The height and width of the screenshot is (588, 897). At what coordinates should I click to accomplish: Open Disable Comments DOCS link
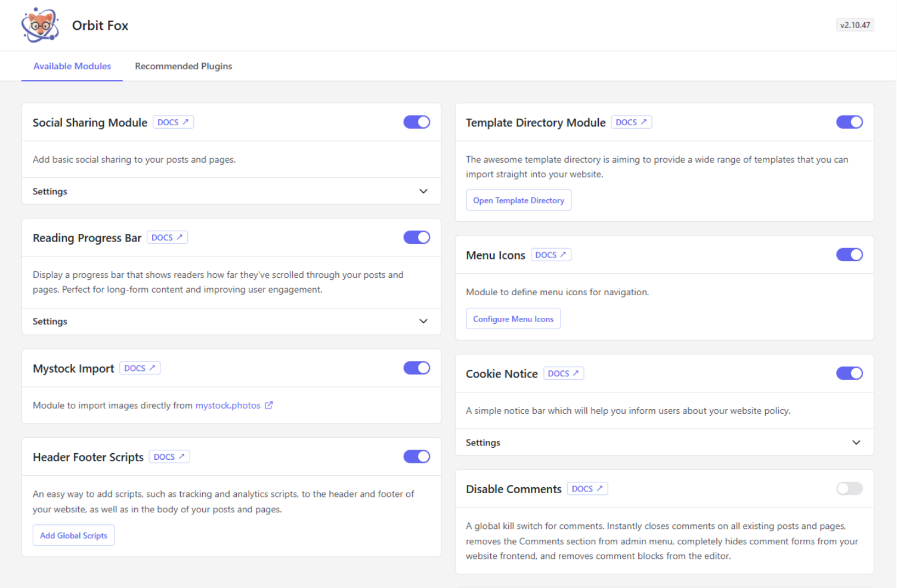pos(587,488)
